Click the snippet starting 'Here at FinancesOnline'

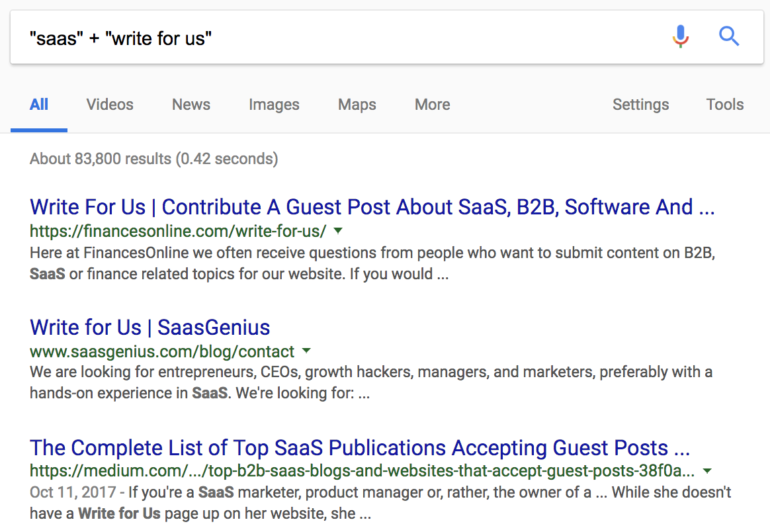(372, 263)
